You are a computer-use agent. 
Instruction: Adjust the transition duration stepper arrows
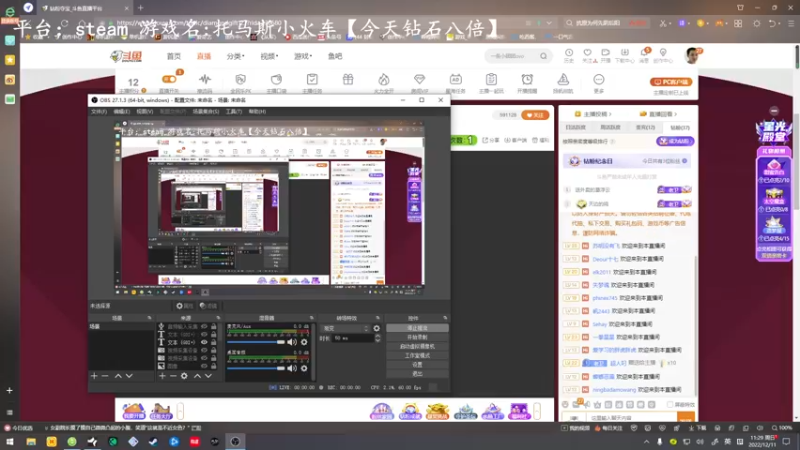(378, 338)
